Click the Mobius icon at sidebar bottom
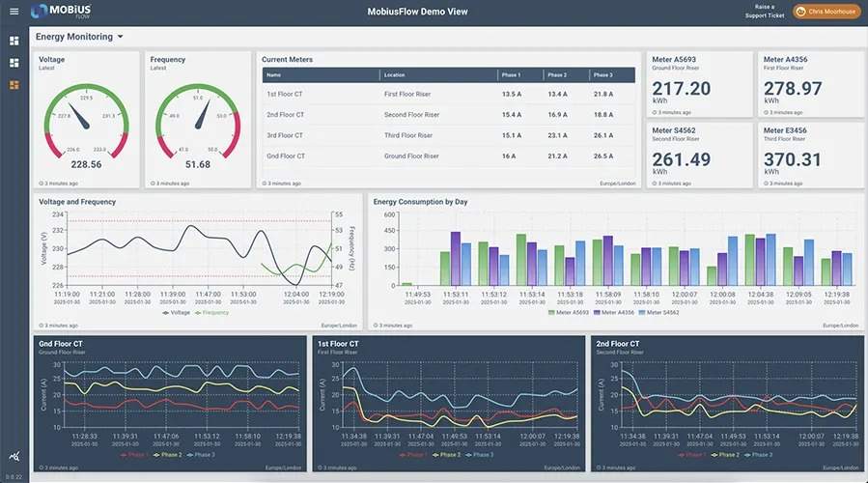The image size is (868, 483). (14, 455)
